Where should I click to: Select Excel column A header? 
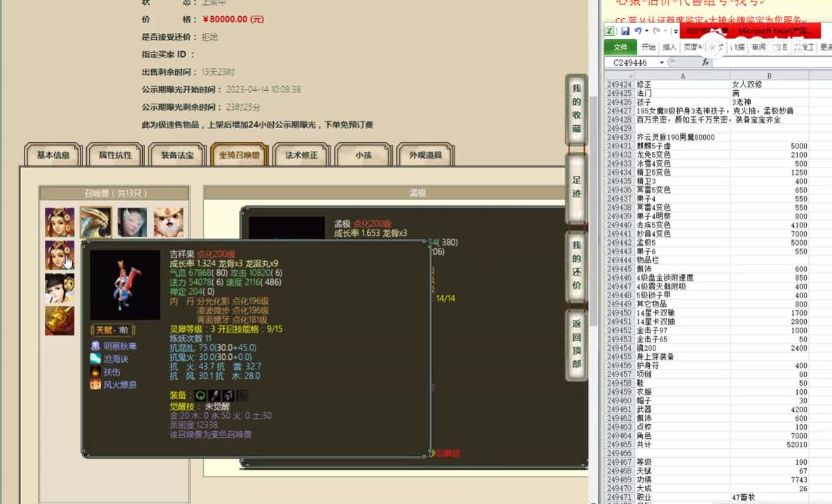(x=682, y=76)
